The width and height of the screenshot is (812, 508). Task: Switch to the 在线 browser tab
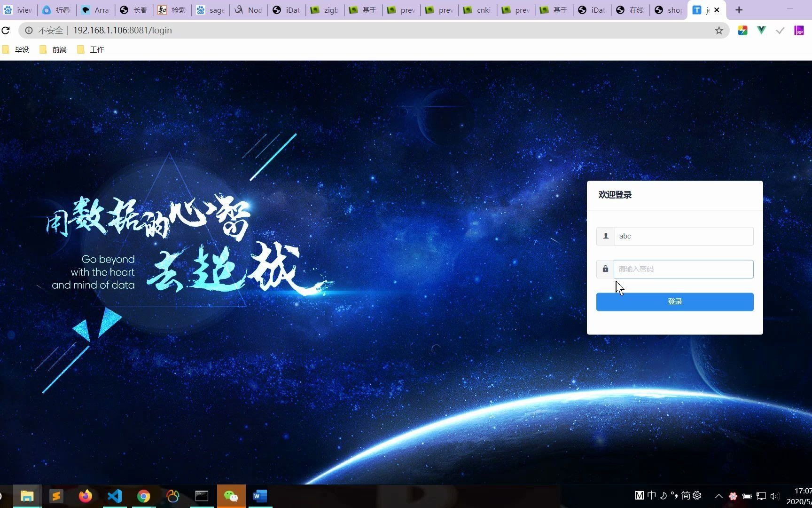pyautogui.click(x=631, y=10)
